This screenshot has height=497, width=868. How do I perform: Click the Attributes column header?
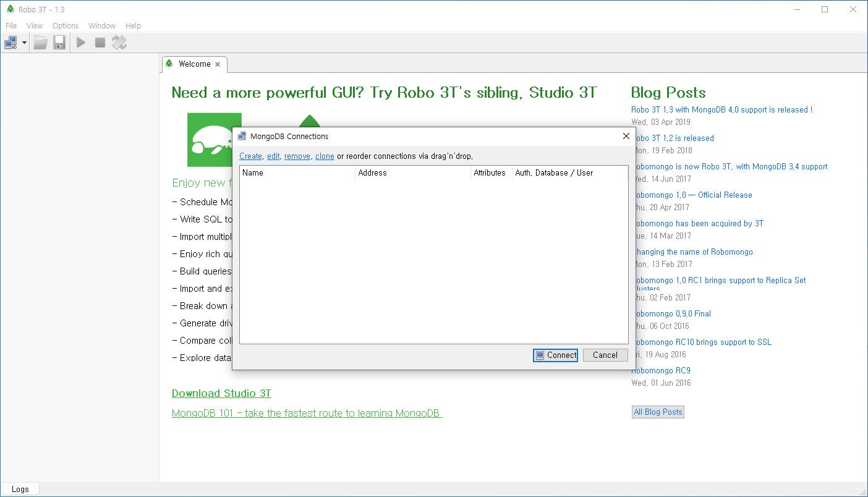pyautogui.click(x=491, y=172)
